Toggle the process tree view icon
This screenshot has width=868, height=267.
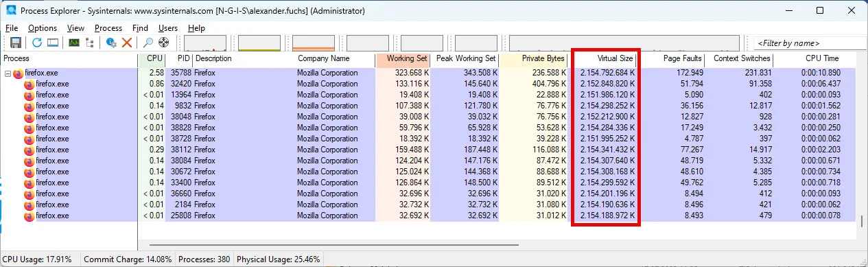point(89,43)
